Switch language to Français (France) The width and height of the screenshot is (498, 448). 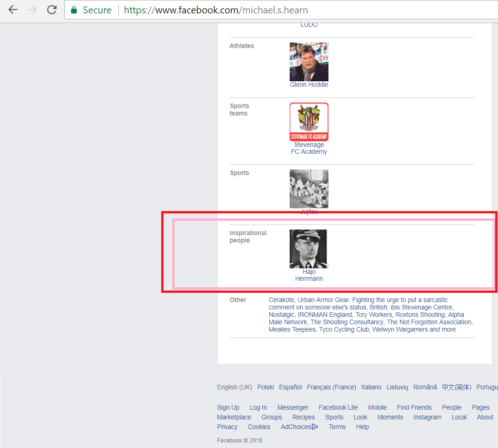[331, 387]
